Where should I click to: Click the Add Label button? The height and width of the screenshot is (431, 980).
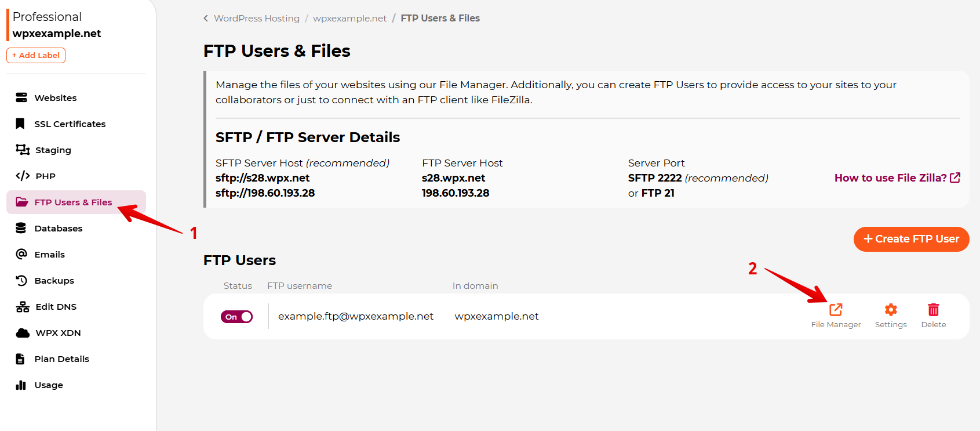[36, 55]
